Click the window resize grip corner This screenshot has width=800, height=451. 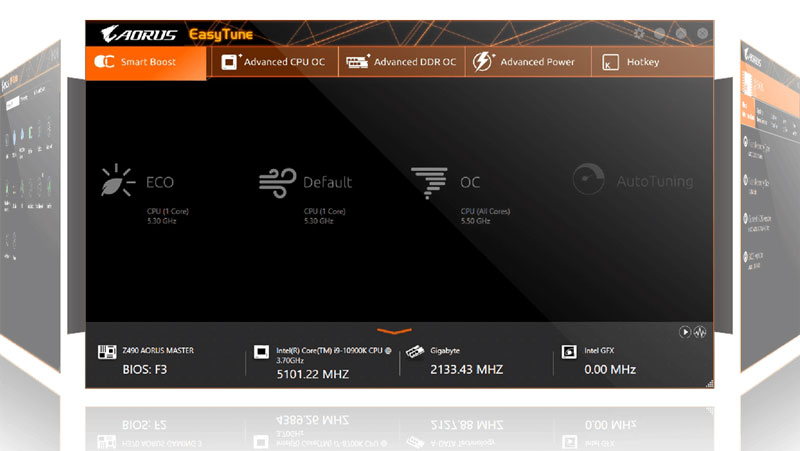click(709, 384)
